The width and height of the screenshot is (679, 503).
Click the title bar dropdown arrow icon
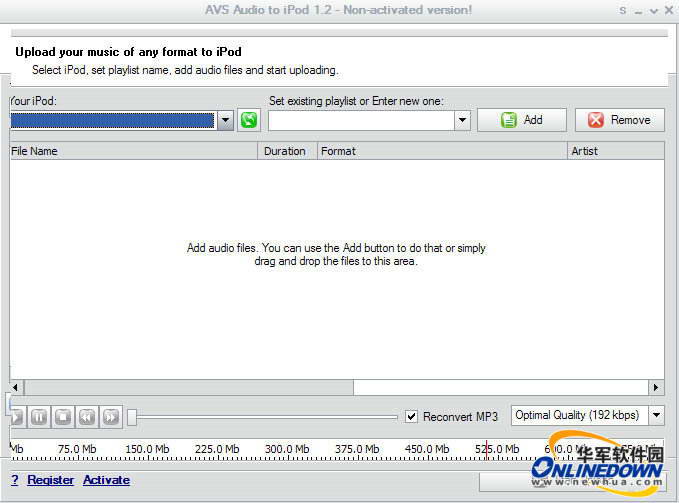pos(654,11)
